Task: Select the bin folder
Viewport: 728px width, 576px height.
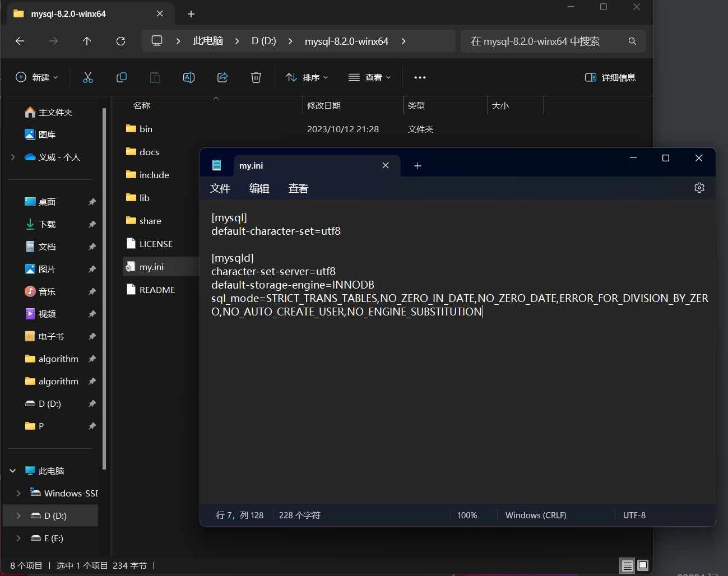Action: coord(146,129)
